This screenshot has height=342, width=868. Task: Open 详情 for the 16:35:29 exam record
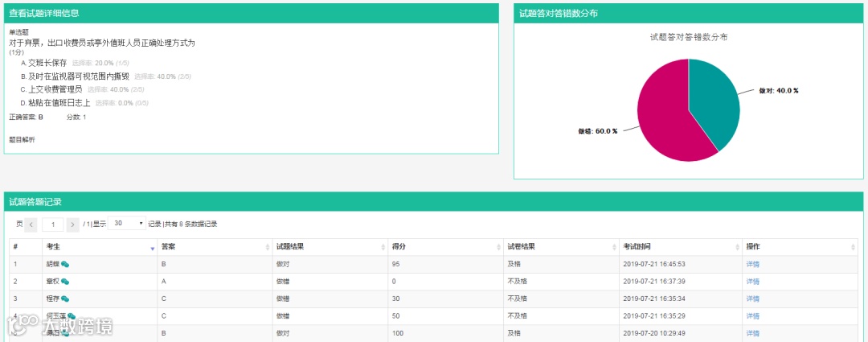click(753, 316)
